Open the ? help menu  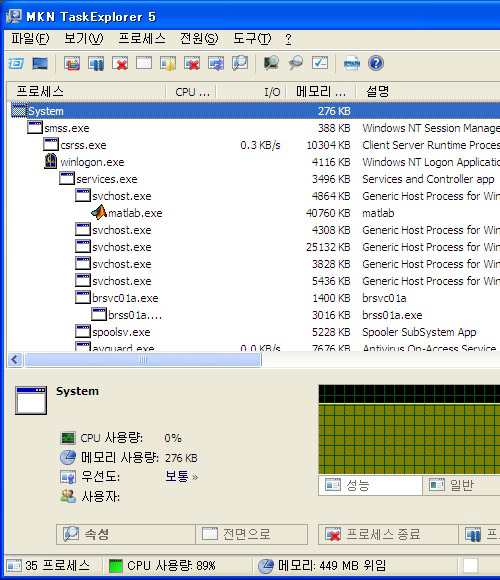[x=288, y=39]
